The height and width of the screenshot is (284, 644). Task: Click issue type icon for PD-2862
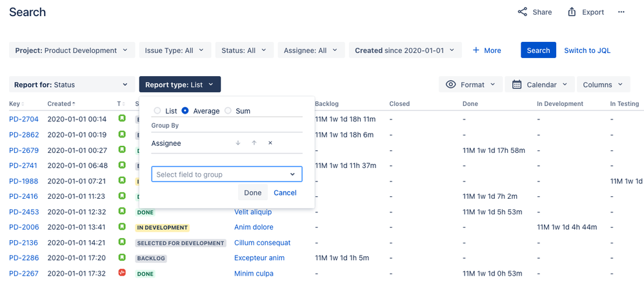[121, 134]
